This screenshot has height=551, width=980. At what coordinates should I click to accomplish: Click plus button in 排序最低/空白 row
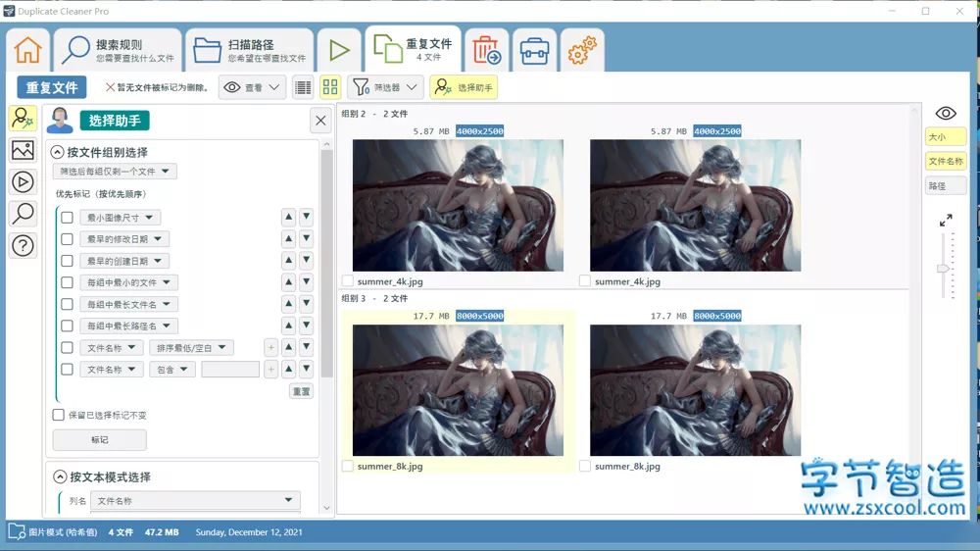(270, 348)
